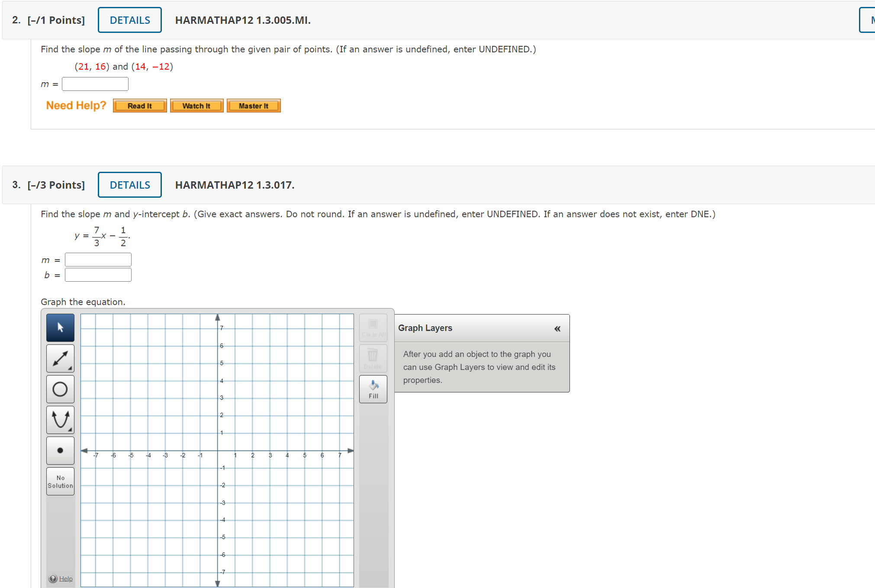Click the Fill tool
The height and width of the screenshot is (588, 875).
coord(373,389)
